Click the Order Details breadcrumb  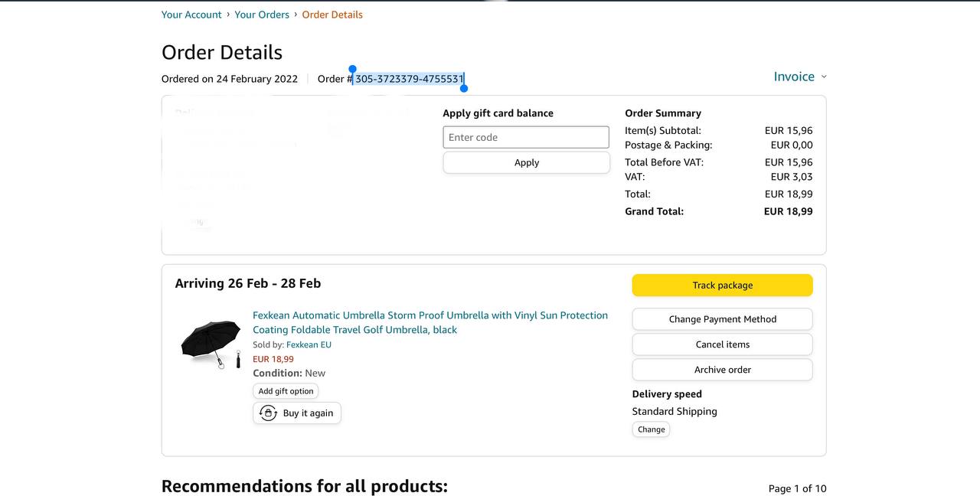pos(332,15)
